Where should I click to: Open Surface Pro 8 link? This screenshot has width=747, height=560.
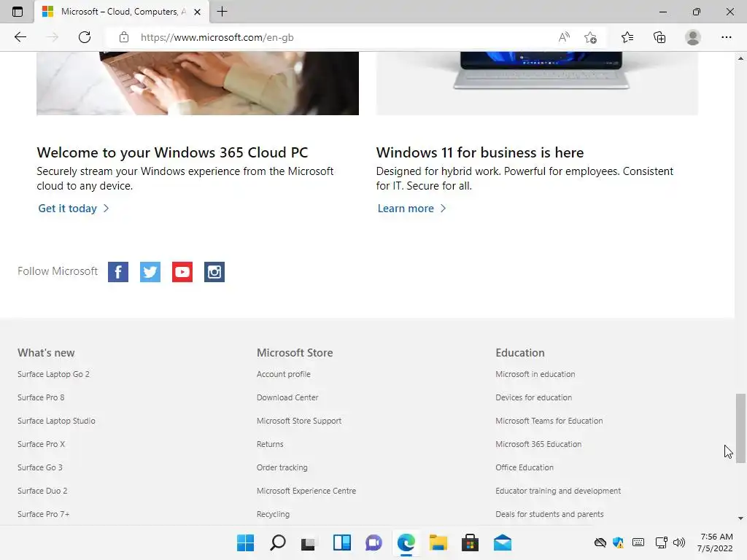tap(41, 397)
